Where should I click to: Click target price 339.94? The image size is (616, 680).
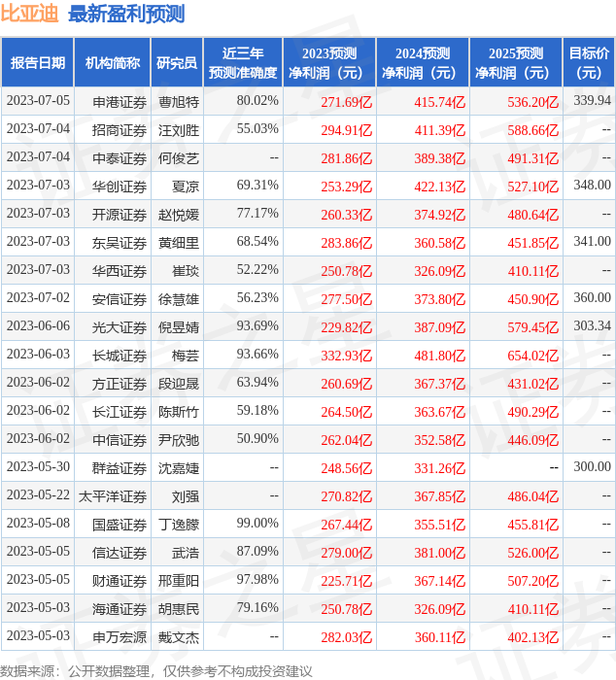point(592,101)
